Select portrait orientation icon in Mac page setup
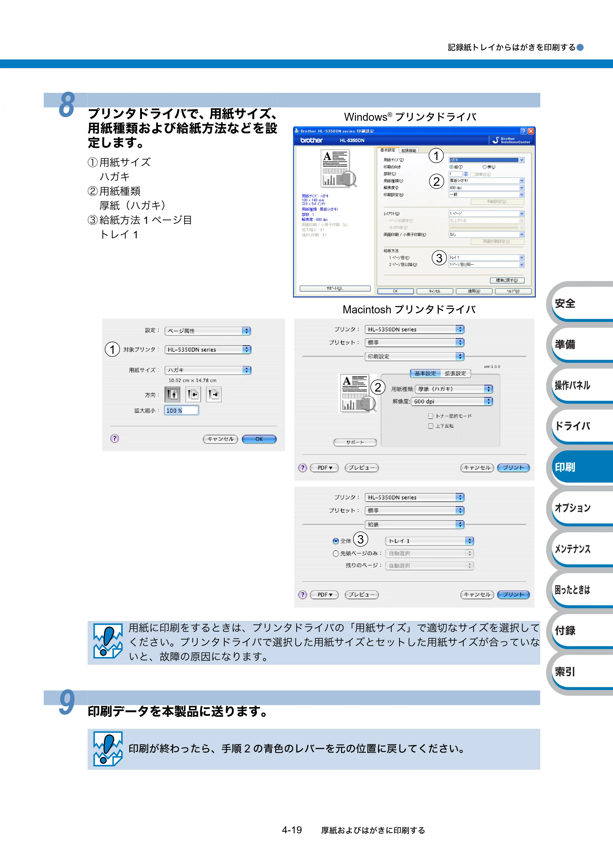Screen dimensions: 613x868 click(x=172, y=394)
